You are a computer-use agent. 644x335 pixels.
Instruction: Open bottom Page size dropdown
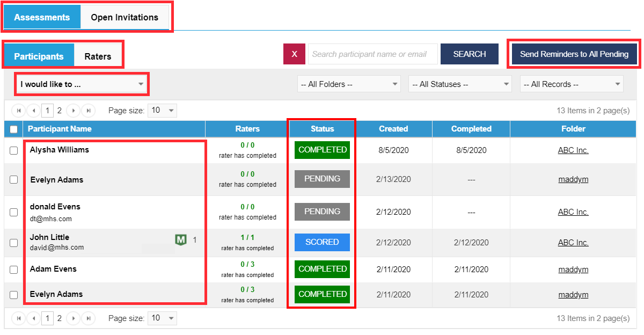pos(162,318)
